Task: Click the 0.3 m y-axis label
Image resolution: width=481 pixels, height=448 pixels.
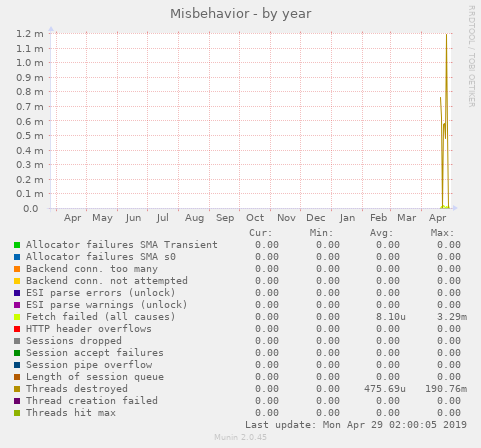Action: point(30,165)
